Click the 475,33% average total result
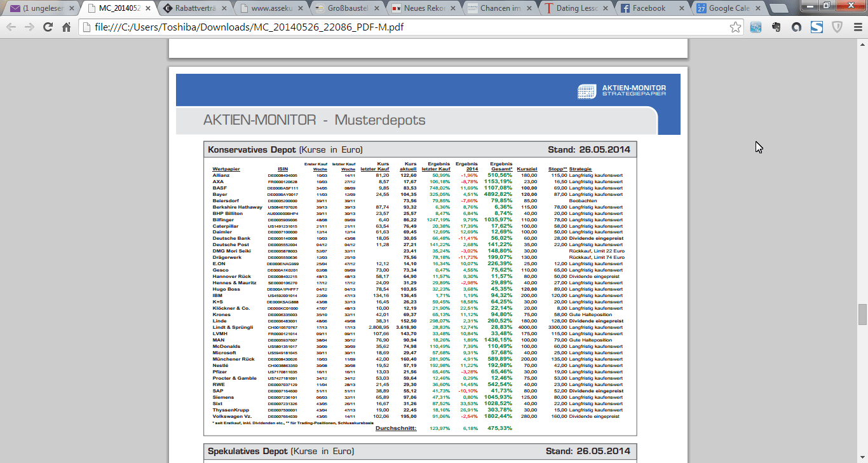This screenshot has height=463, width=868. (499, 429)
